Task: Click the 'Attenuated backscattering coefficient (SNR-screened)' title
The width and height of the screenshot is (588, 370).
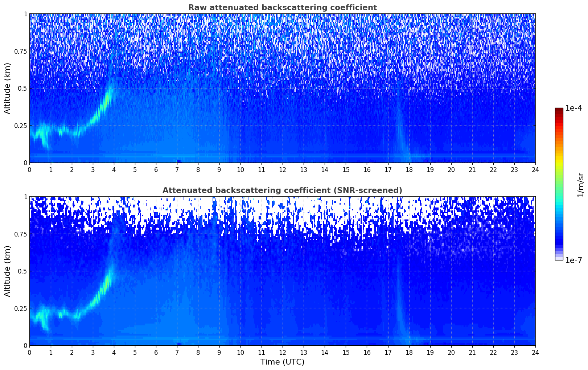Action: pyautogui.click(x=282, y=190)
